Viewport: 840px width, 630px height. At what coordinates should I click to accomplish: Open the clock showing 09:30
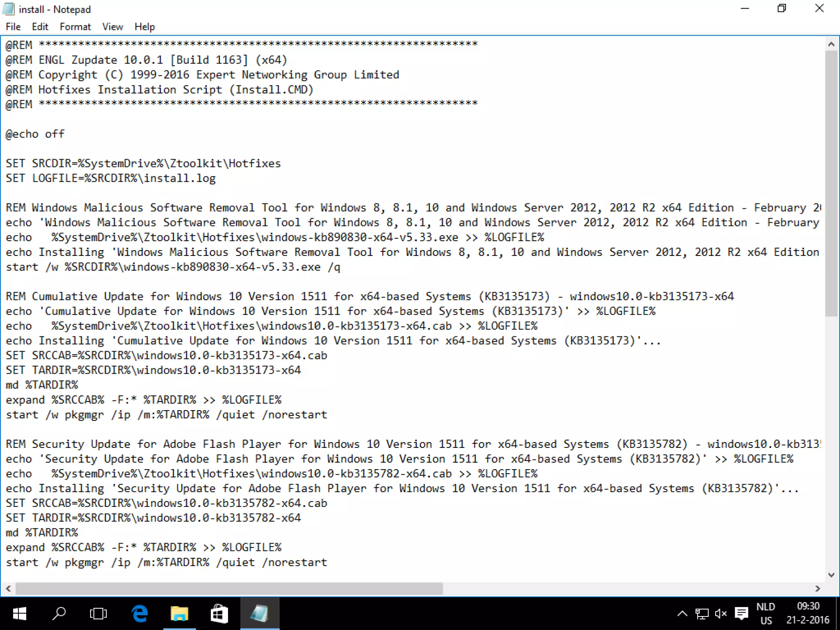point(808,614)
